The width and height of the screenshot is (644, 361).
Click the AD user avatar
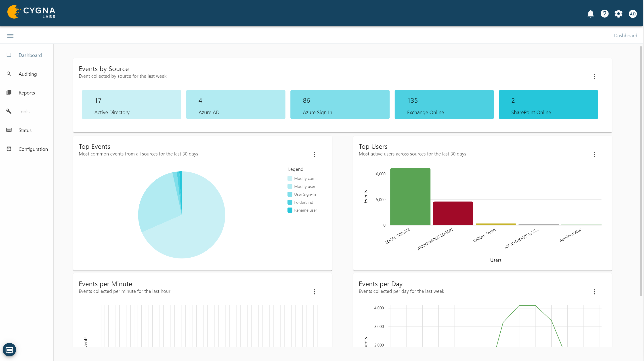tap(633, 14)
